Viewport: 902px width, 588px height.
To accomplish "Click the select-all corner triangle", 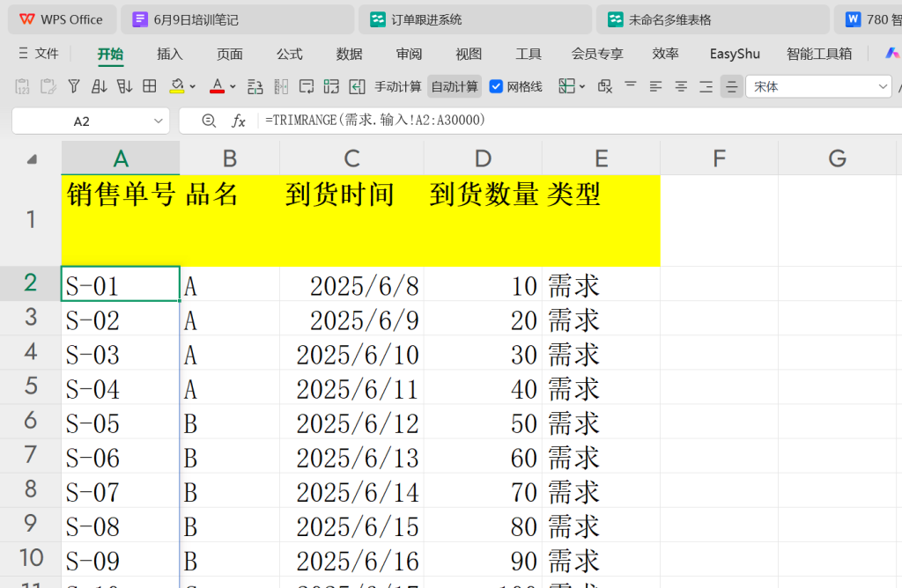I will [x=33, y=159].
